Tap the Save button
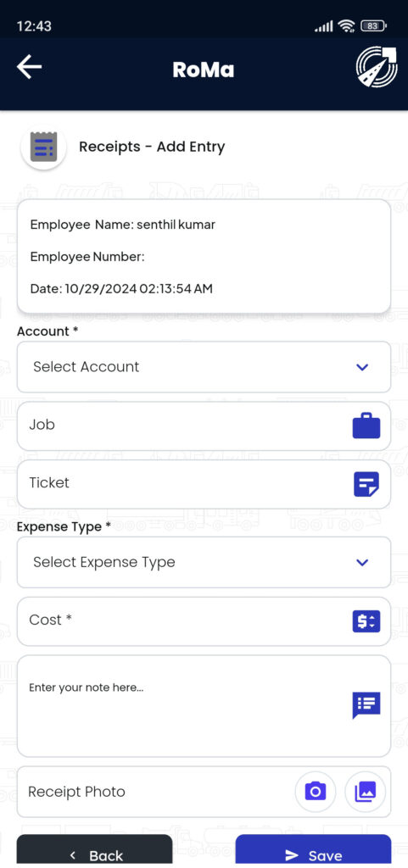 click(313, 851)
